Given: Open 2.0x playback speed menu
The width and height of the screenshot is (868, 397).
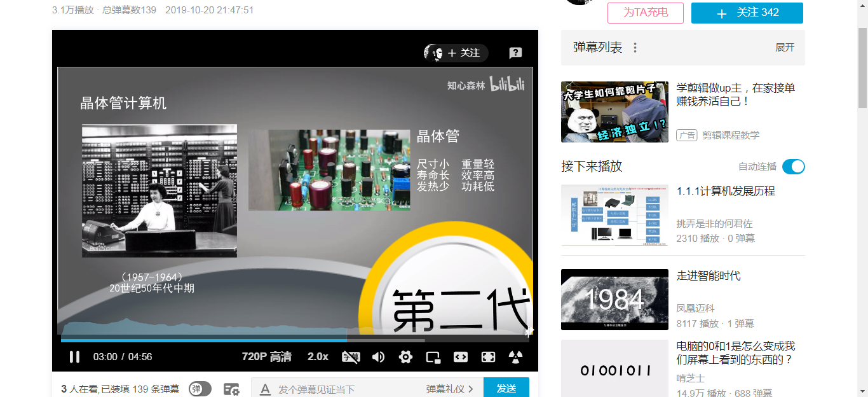Looking at the screenshot, I should pos(318,357).
